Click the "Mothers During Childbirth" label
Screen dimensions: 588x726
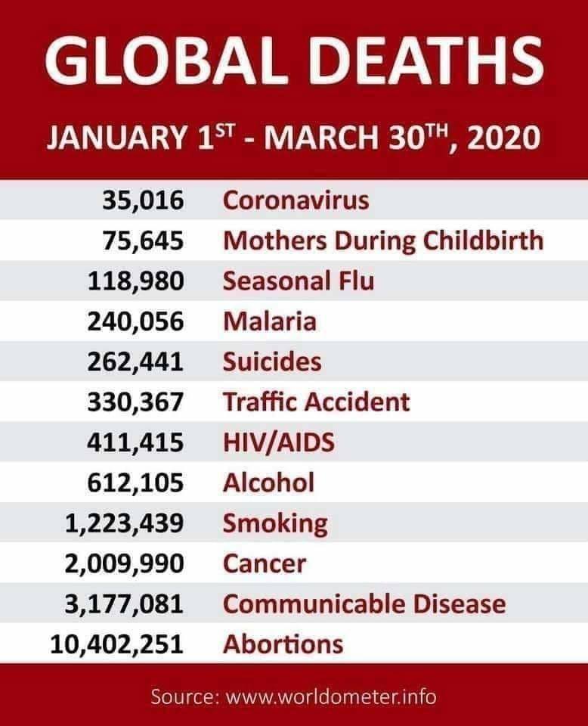pyautogui.click(x=383, y=240)
